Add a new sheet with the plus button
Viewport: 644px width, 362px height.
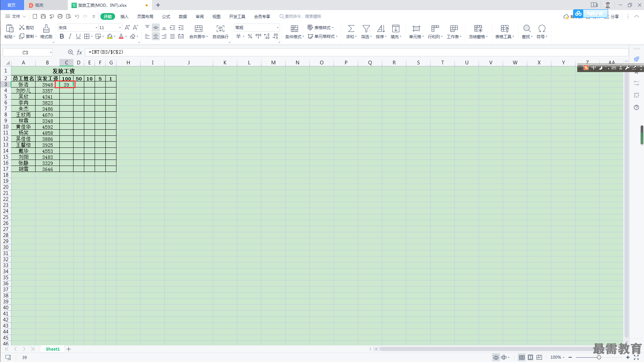[69, 349]
